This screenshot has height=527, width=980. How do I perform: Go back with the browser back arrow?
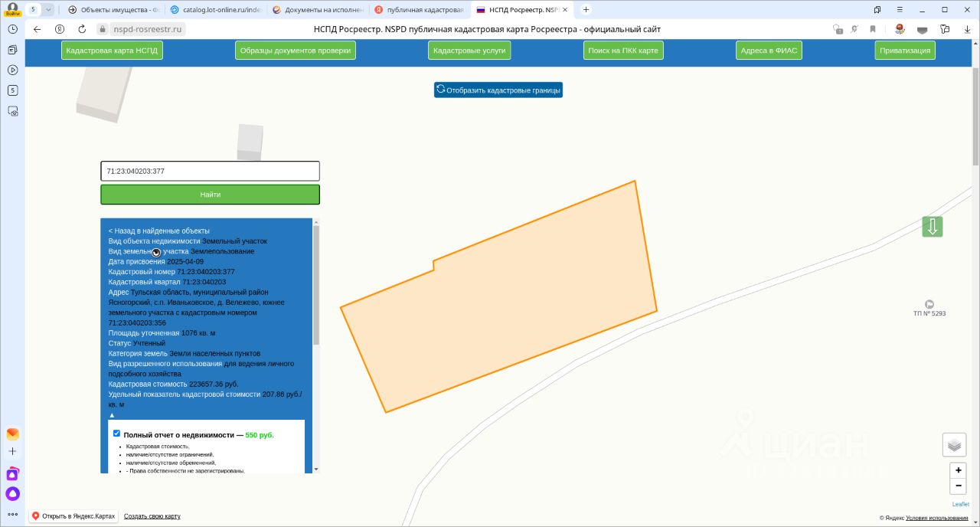pos(37,29)
